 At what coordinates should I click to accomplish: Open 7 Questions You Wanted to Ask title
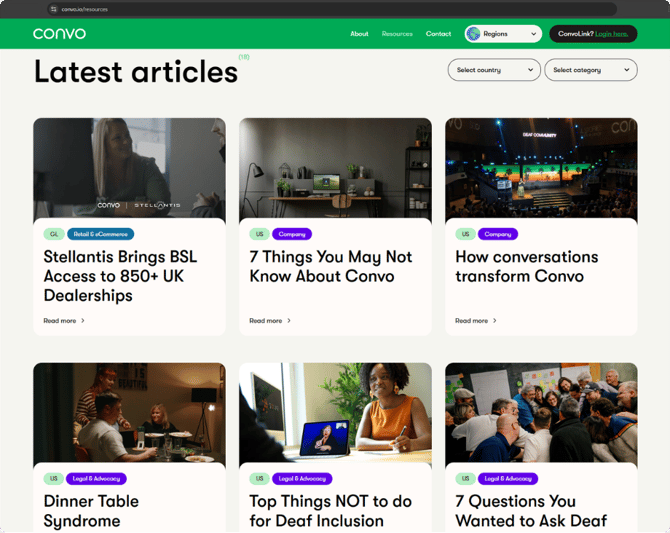[x=531, y=511]
